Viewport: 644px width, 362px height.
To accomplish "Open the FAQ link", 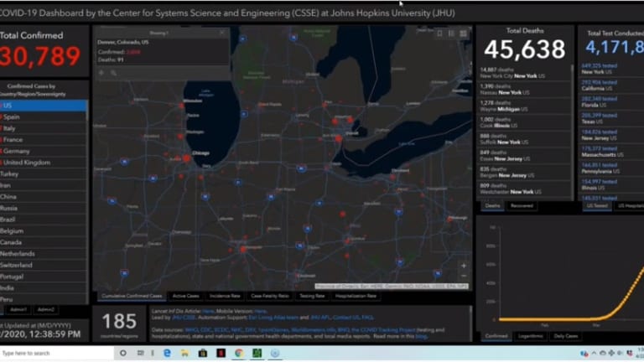I will pos(367,318).
